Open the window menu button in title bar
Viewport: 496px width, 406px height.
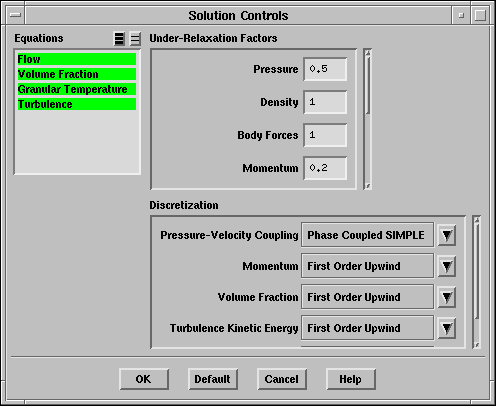(x=15, y=15)
